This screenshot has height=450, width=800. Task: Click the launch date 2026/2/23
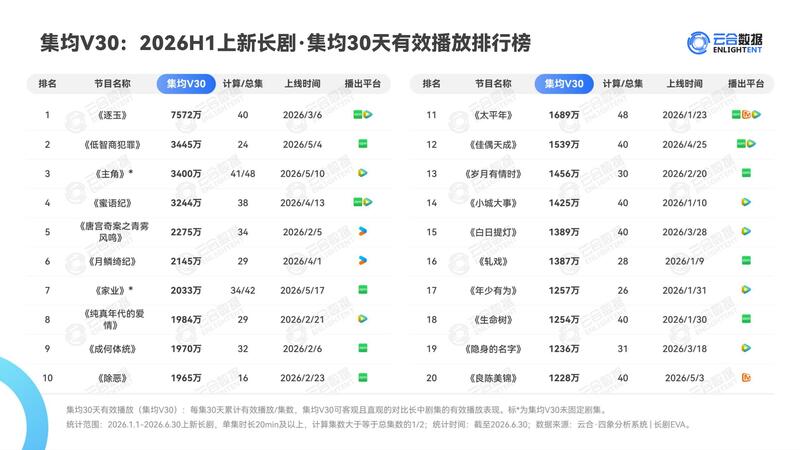tap(303, 378)
